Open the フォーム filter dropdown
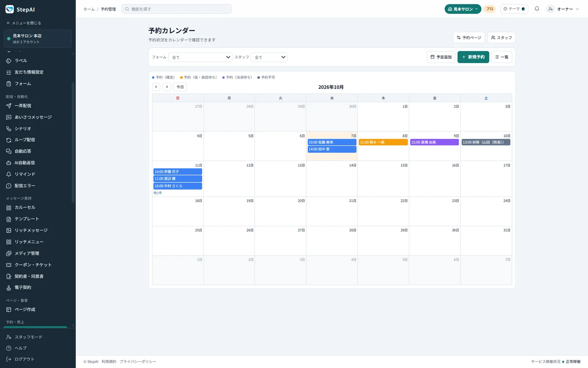 (x=200, y=57)
